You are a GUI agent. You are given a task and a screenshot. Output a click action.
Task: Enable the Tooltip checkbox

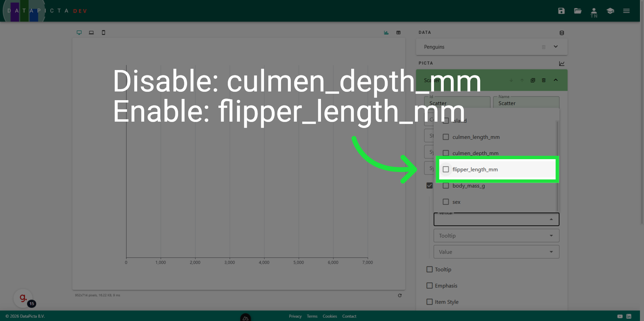click(x=430, y=269)
